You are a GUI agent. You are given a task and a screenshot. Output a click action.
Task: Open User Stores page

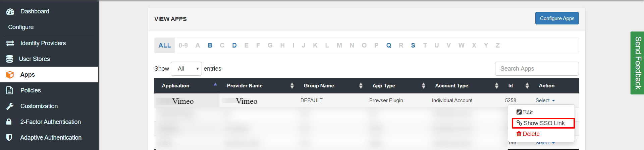pos(34,59)
